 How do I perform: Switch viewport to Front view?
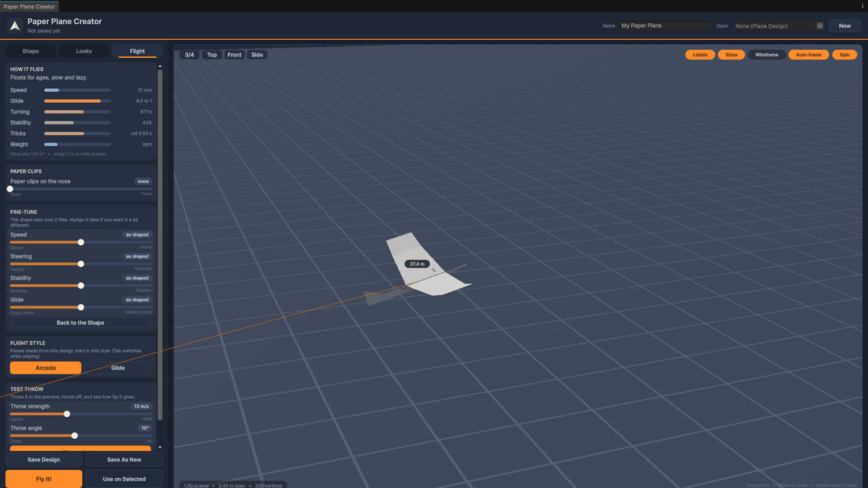(x=234, y=55)
